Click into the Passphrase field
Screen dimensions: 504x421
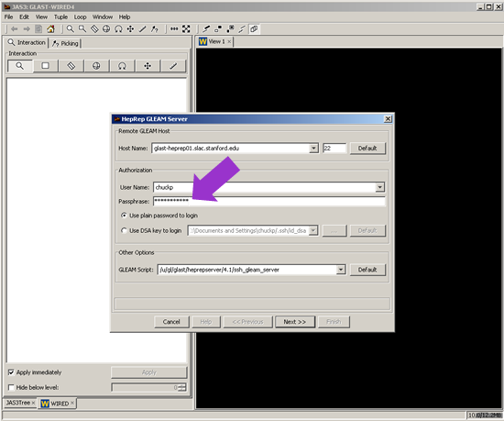[x=269, y=202]
